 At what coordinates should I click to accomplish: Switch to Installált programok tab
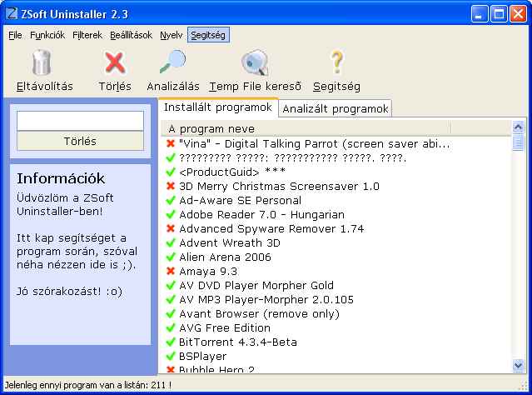[x=218, y=107]
